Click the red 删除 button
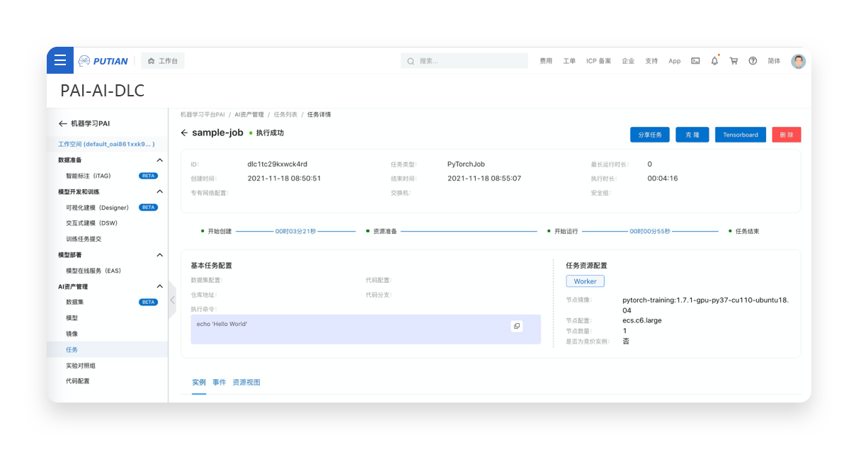Image resolution: width=868 pixels, height=472 pixels. (x=787, y=135)
